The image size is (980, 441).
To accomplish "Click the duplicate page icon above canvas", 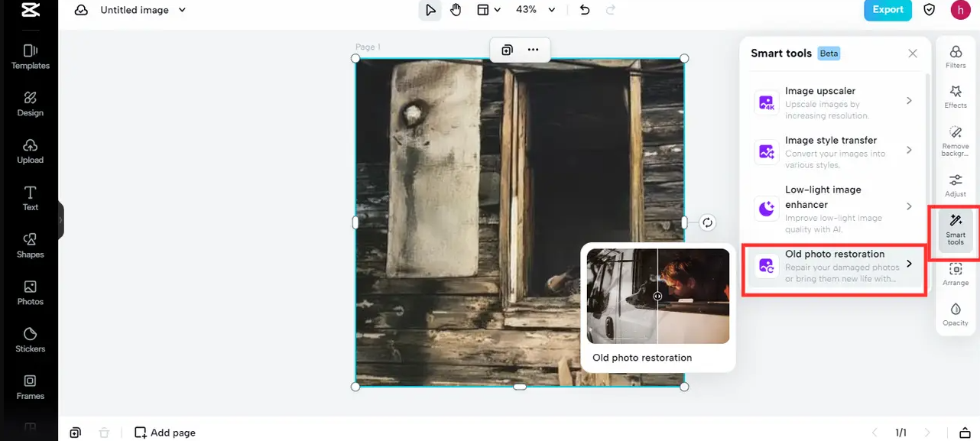I will [x=507, y=50].
